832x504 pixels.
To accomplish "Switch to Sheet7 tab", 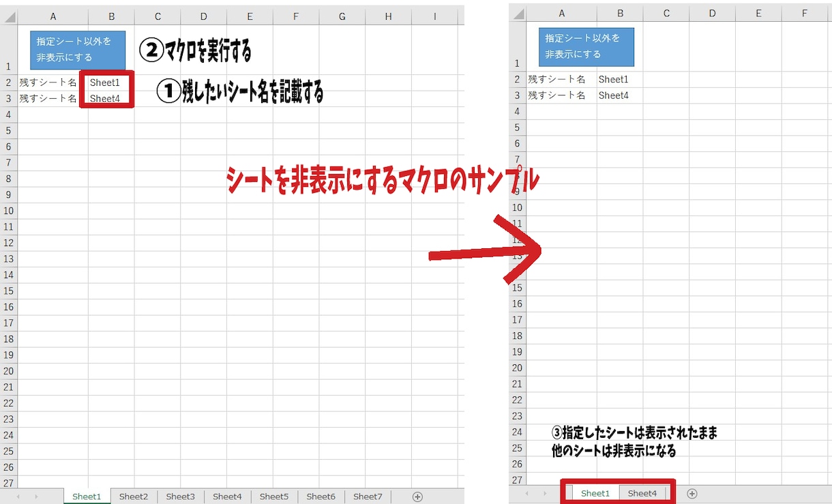I will (368, 496).
